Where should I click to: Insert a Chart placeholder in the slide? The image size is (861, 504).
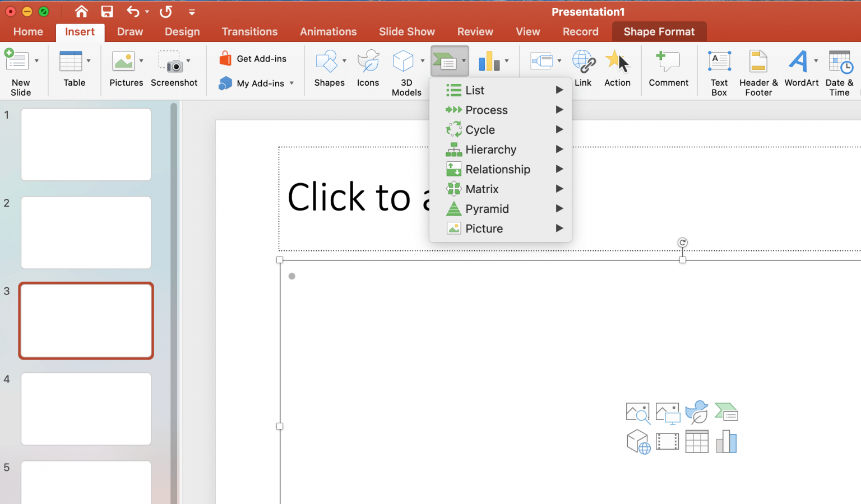726,441
